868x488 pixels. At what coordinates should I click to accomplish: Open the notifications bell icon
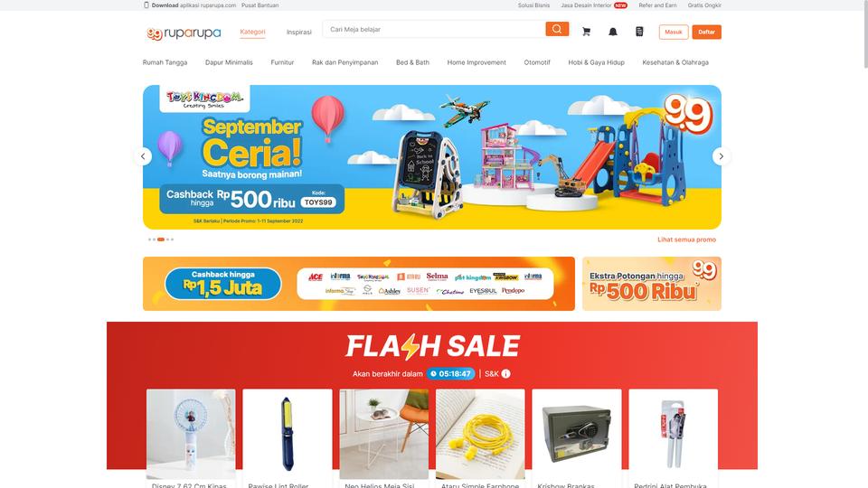(613, 33)
